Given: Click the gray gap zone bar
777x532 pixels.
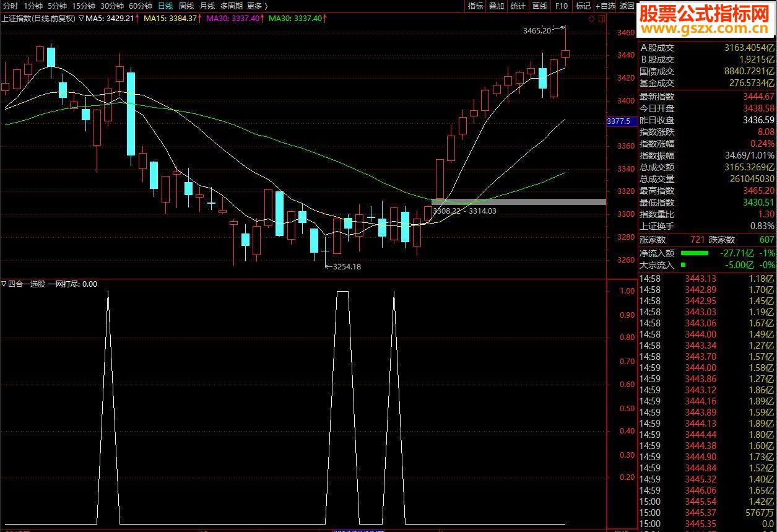Looking at the screenshot, I should click(x=518, y=202).
